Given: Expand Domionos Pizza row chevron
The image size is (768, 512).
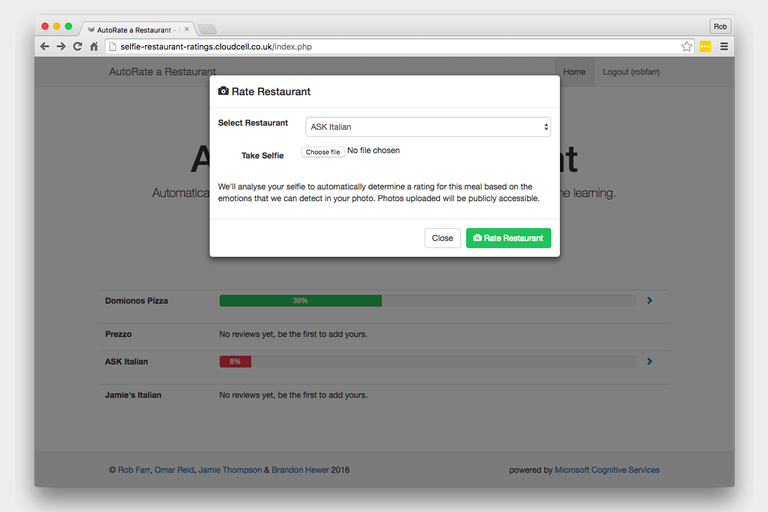Looking at the screenshot, I should pos(649,300).
